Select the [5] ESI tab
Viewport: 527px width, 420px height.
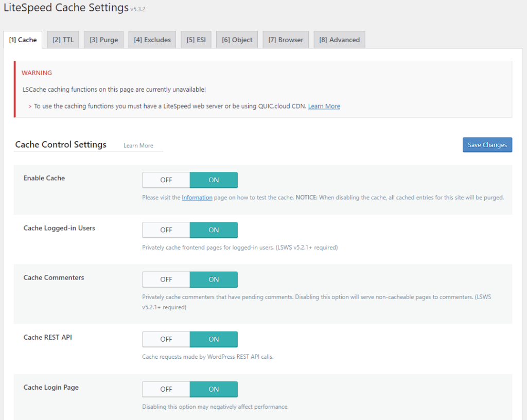tap(196, 40)
